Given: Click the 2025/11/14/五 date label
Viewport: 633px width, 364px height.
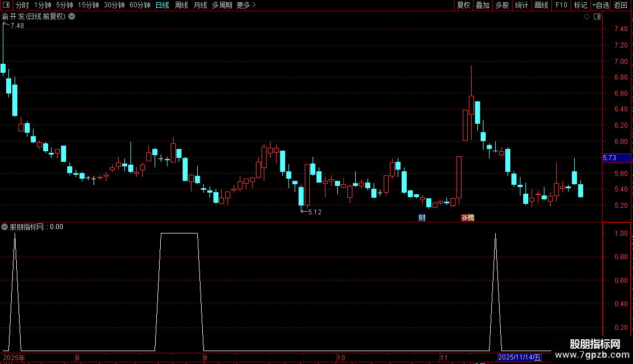Looking at the screenshot, I should (x=519, y=357).
